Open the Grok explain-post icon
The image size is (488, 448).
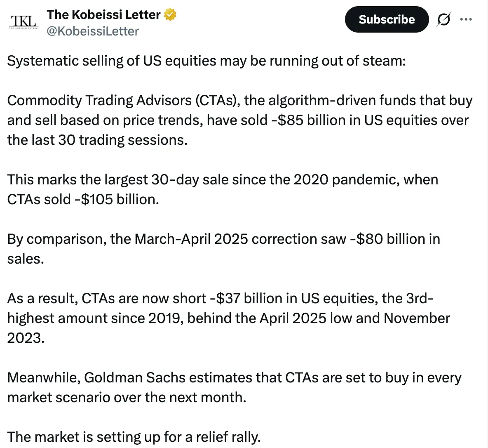(443, 19)
